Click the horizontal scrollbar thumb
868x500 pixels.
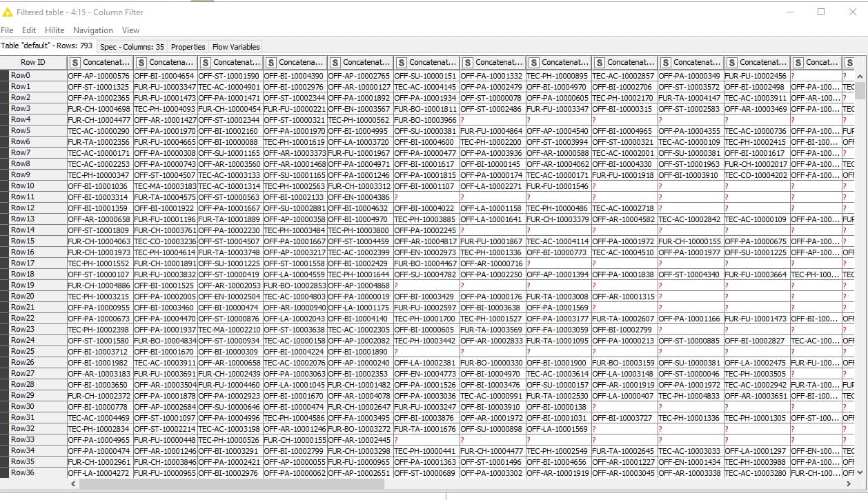tap(232, 483)
